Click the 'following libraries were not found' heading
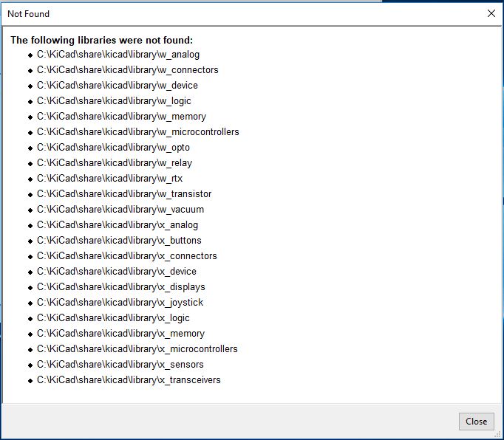This screenshot has height=440, width=504. [x=101, y=40]
